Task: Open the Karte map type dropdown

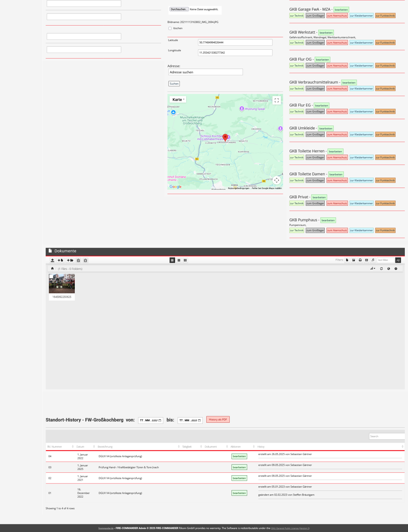Action: (x=178, y=100)
